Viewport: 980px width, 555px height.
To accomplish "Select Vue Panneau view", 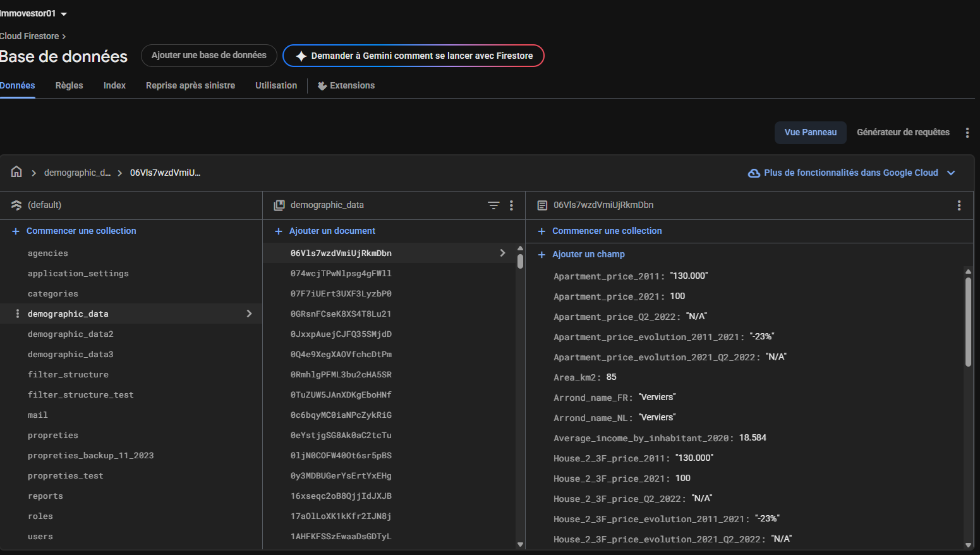I will click(x=810, y=133).
